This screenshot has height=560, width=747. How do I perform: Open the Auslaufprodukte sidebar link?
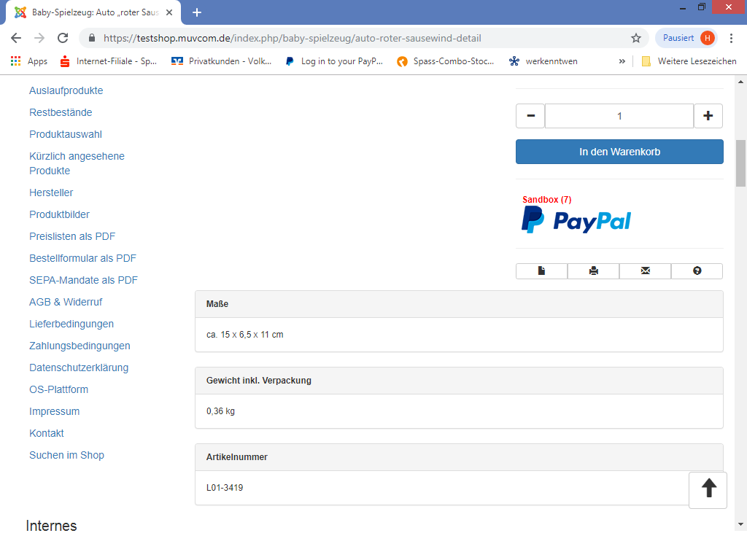click(66, 90)
